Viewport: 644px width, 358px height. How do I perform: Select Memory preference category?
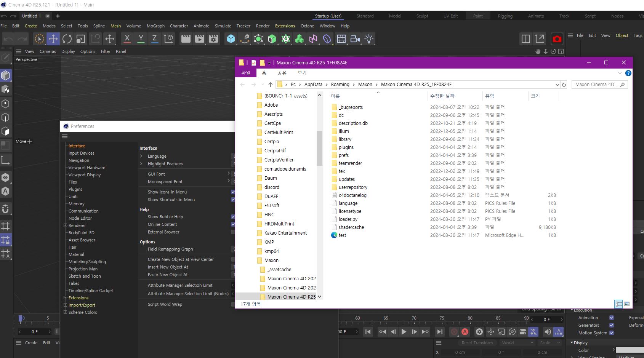[x=77, y=204]
